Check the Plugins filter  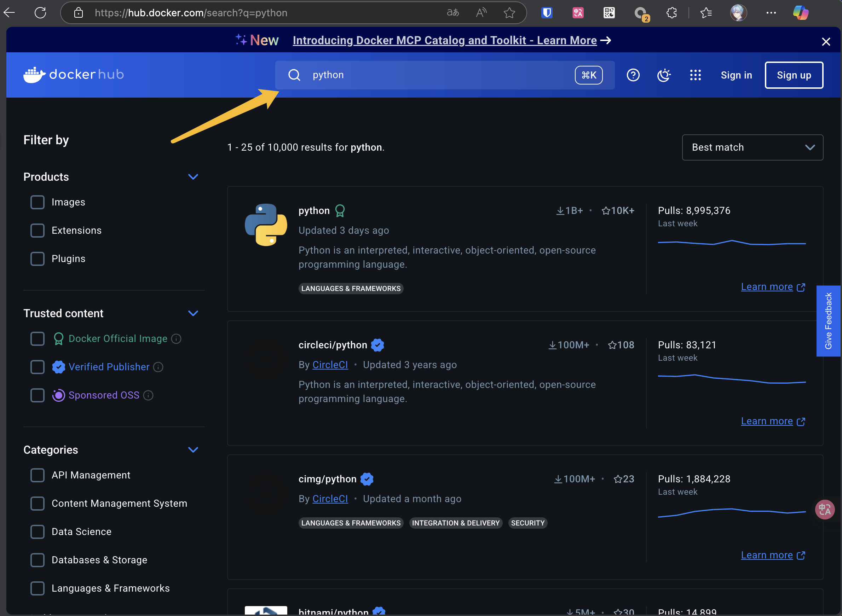37,259
